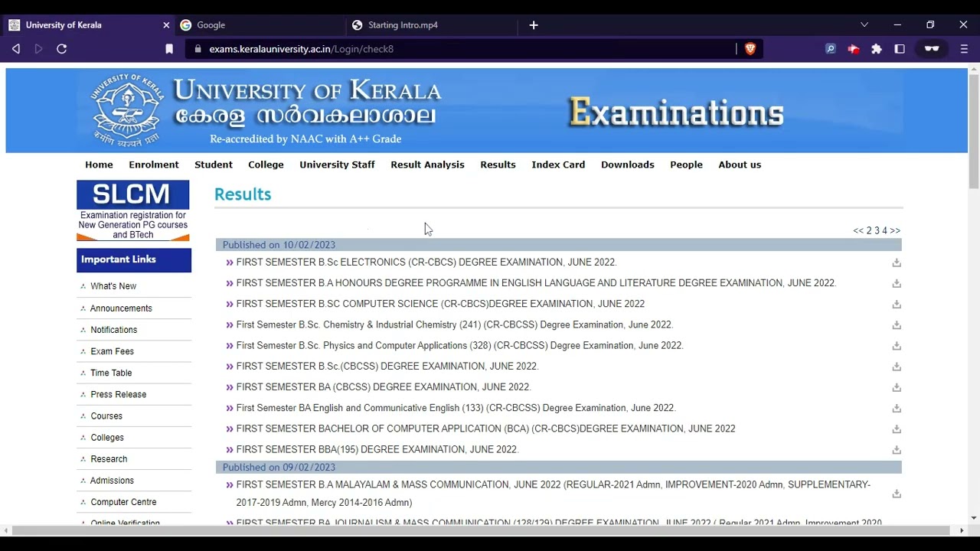Download BA English and Communicative English result
This screenshot has height=551, width=980.
tap(897, 408)
